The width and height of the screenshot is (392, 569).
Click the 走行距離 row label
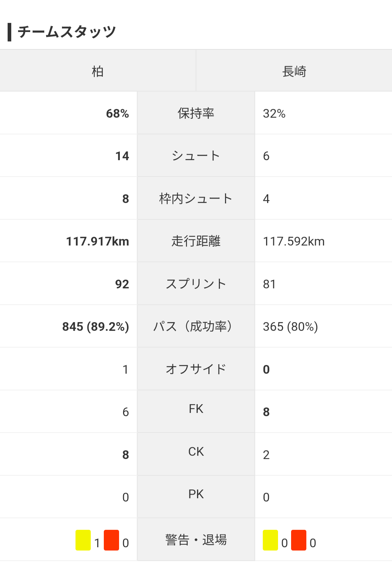tap(196, 241)
